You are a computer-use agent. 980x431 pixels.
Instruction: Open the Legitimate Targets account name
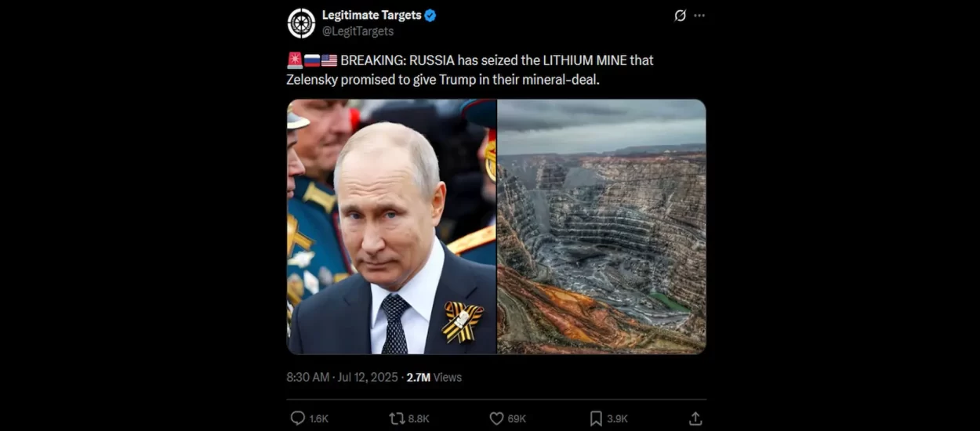point(372,15)
